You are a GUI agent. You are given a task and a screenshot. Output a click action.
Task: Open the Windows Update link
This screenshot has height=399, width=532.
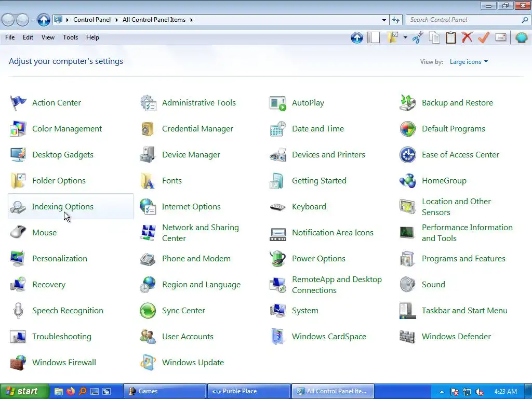coord(193,362)
